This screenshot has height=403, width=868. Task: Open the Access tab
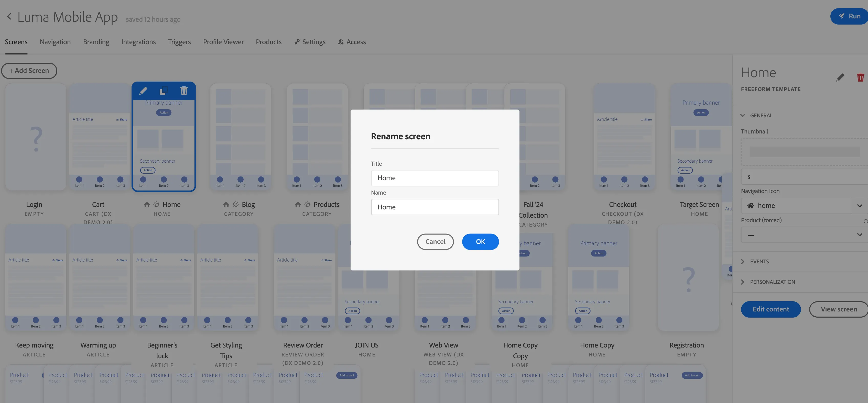352,42
